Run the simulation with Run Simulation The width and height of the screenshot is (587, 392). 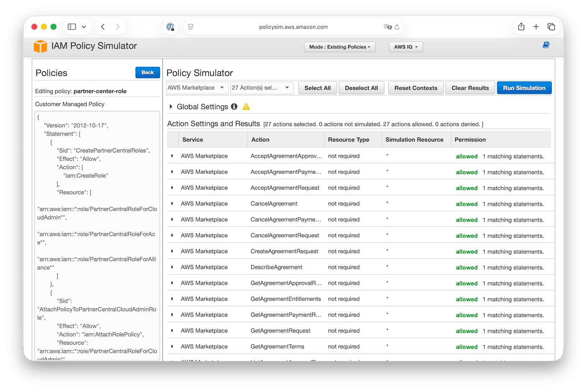[524, 88]
